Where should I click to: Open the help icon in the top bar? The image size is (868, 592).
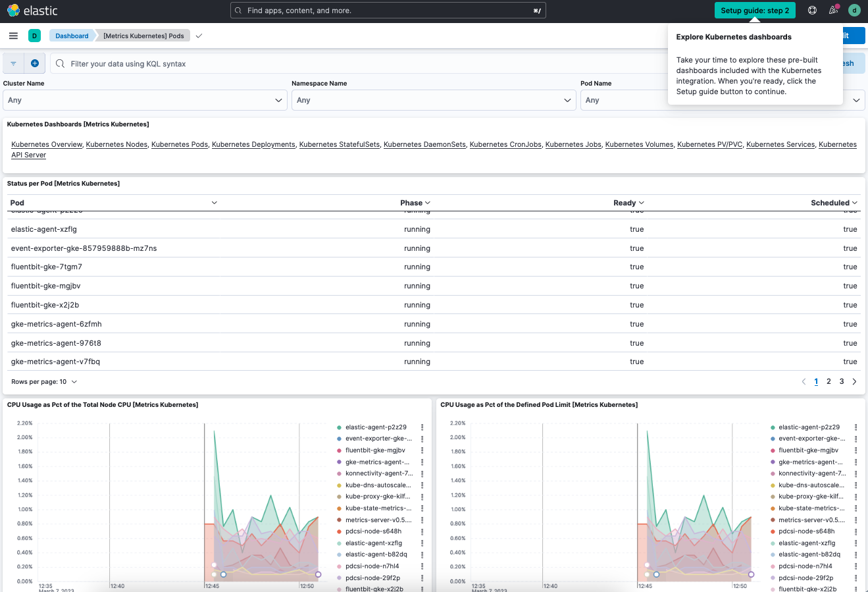811,10
